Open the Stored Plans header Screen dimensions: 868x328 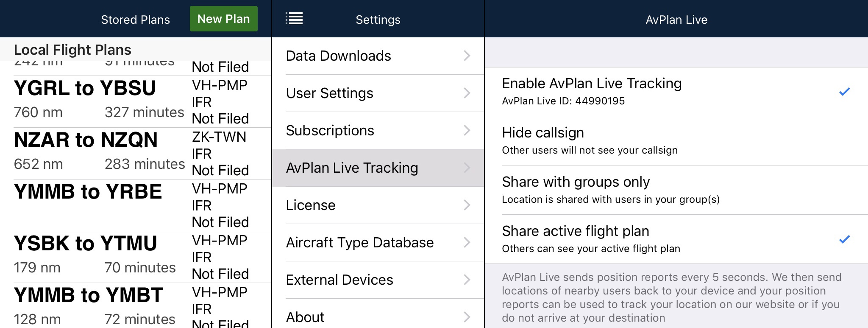135,20
